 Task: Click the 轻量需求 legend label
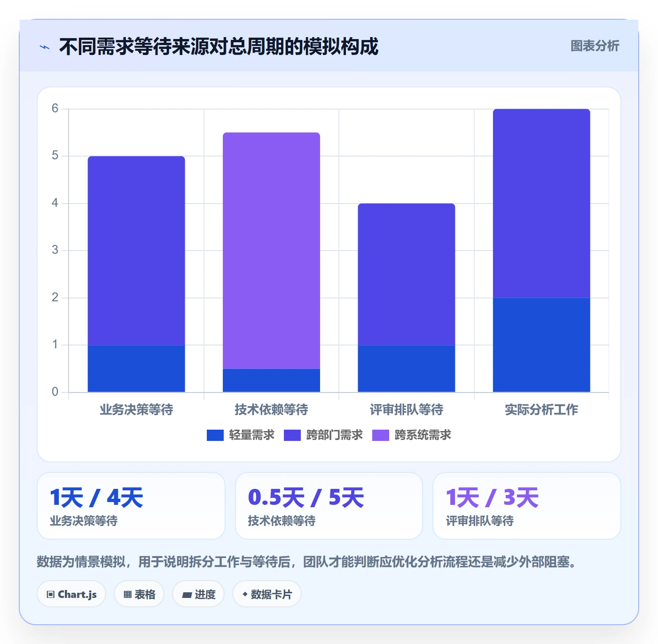click(251, 435)
